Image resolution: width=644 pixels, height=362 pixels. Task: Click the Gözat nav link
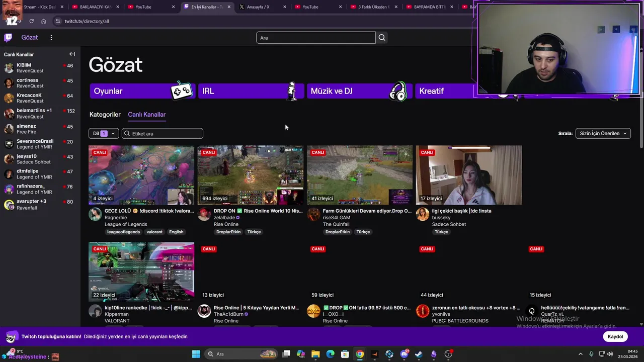[30, 38]
